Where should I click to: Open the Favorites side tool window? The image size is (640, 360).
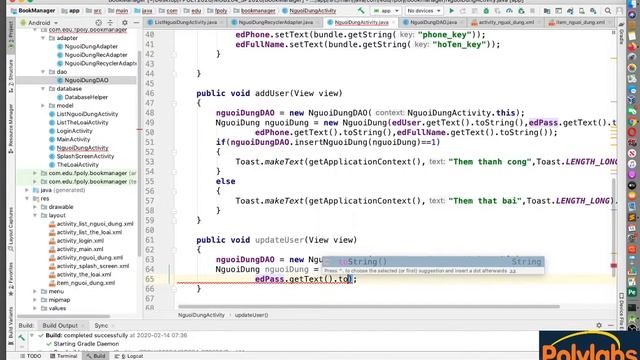click(x=11, y=279)
